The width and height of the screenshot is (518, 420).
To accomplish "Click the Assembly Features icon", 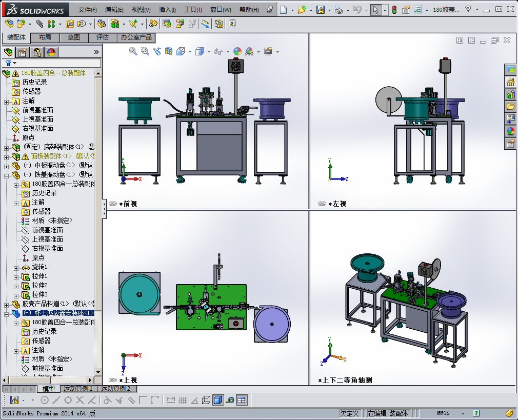I will point(115,24).
